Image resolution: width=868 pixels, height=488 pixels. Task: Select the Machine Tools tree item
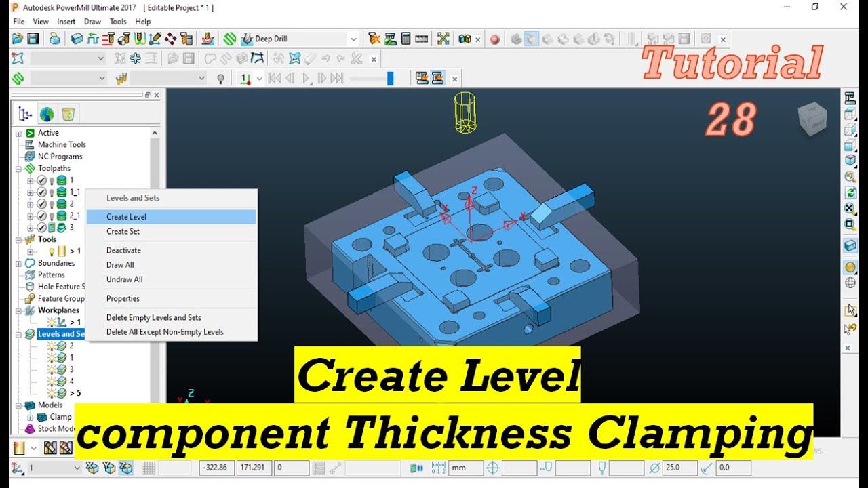pyautogui.click(x=62, y=144)
